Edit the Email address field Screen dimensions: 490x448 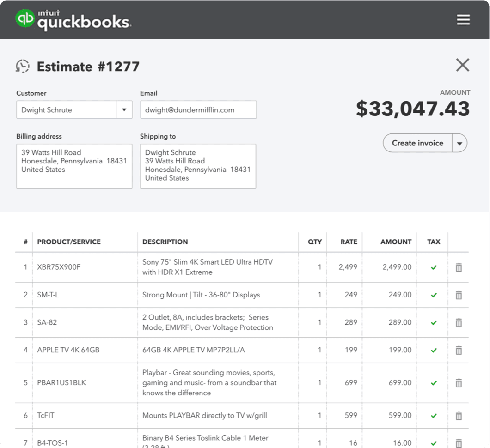pyautogui.click(x=198, y=109)
